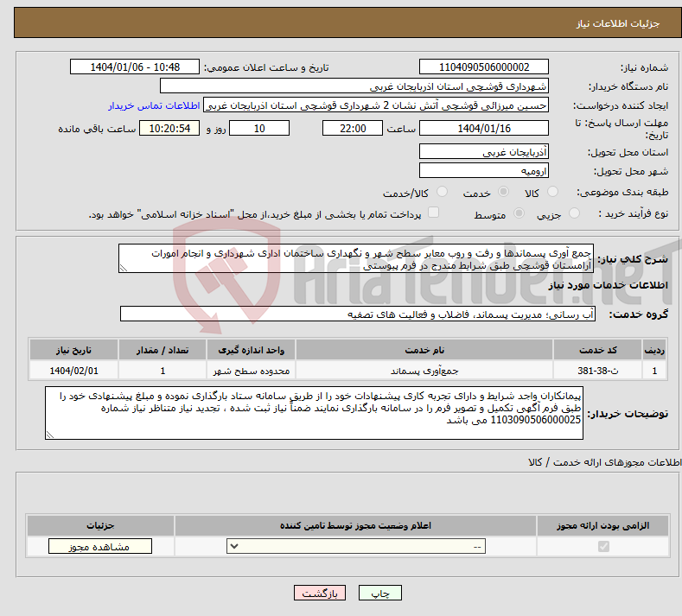
Task: Click the بازگشت back button
Action: pyautogui.click(x=320, y=593)
